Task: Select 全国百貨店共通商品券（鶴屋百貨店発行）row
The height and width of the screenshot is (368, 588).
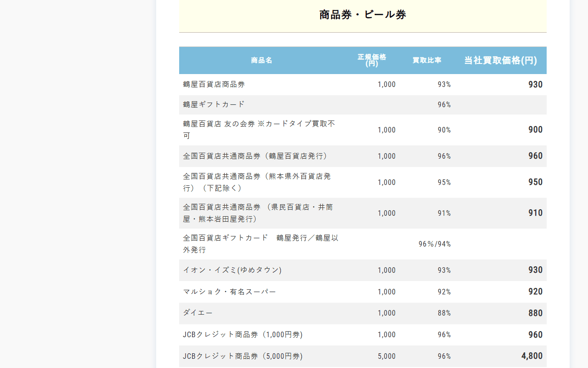Action: (x=256, y=156)
